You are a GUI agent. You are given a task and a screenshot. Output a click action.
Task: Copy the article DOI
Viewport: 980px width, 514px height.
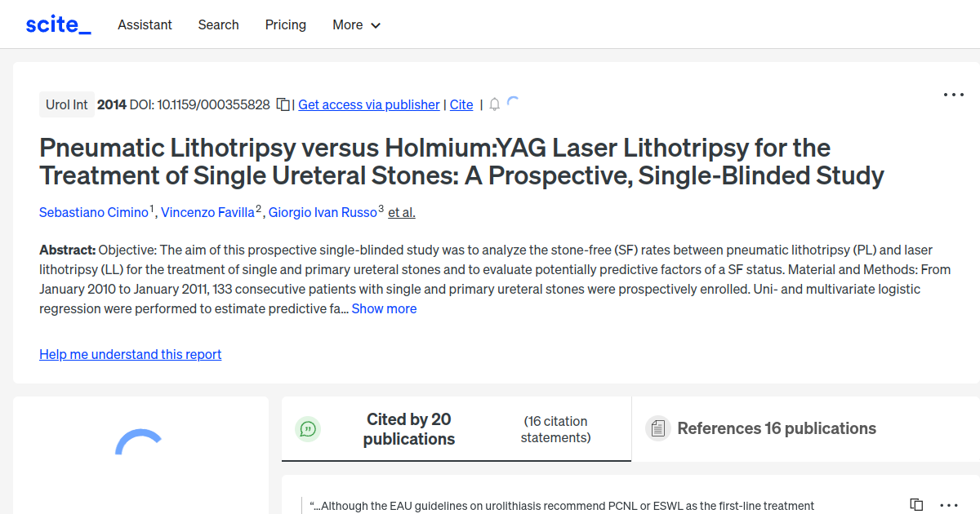282,104
